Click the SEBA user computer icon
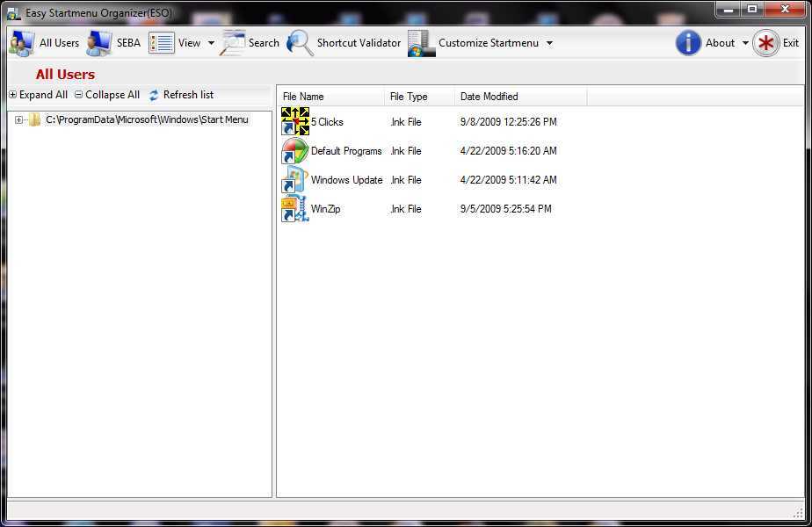Screen dimensions: 812x527 click(x=99, y=43)
